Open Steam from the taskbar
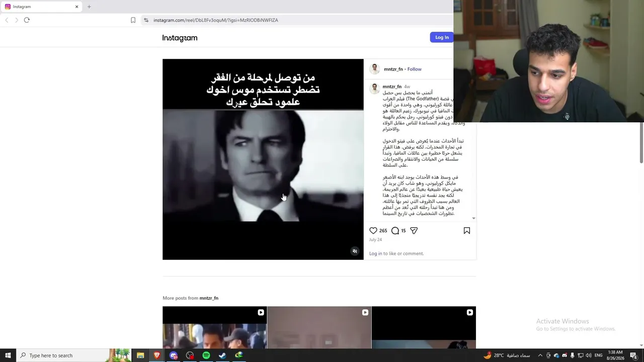This screenshot has height=362, width=644. [222, 355]
